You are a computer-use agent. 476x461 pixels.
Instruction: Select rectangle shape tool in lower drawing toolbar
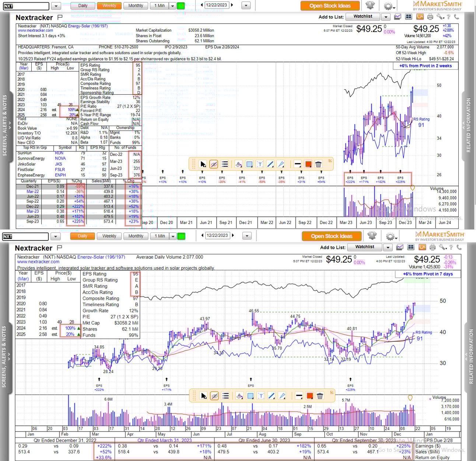[x=251, y=396]
